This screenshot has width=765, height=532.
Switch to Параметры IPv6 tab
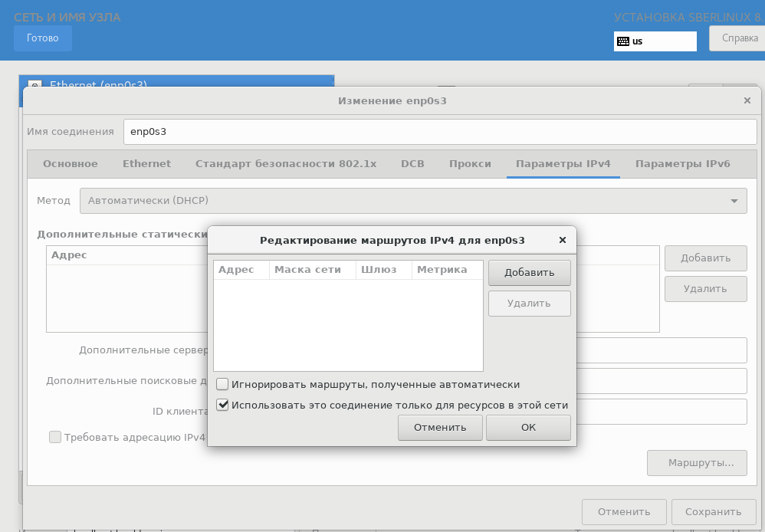coord(682,163)
